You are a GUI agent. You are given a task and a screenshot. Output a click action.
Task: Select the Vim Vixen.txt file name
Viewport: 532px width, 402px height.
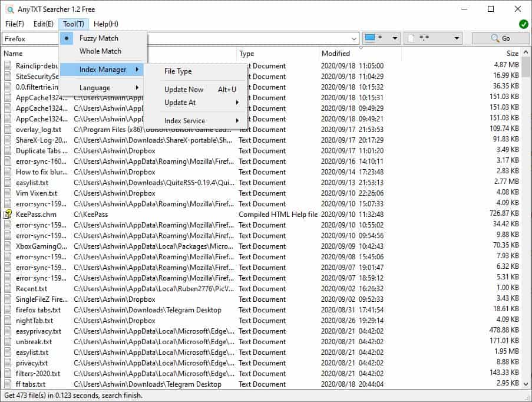tap(37, 193)
